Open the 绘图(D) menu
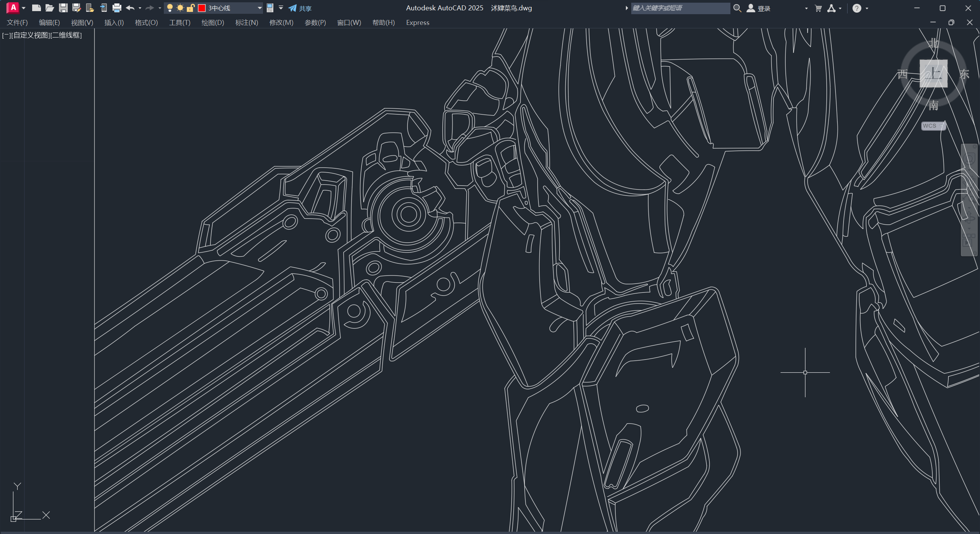 [213, 23]
